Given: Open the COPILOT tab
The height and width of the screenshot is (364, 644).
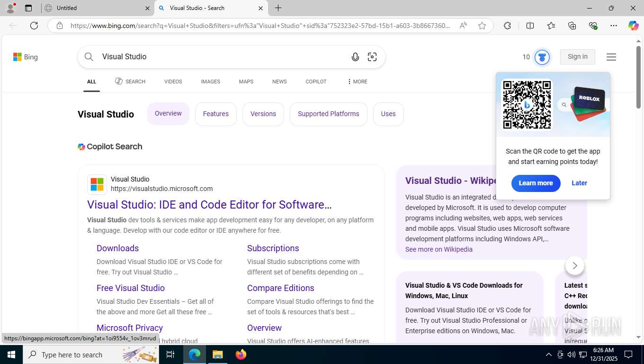Looking at the screenshot, I should pyautogui.click(x=316, y=82).
